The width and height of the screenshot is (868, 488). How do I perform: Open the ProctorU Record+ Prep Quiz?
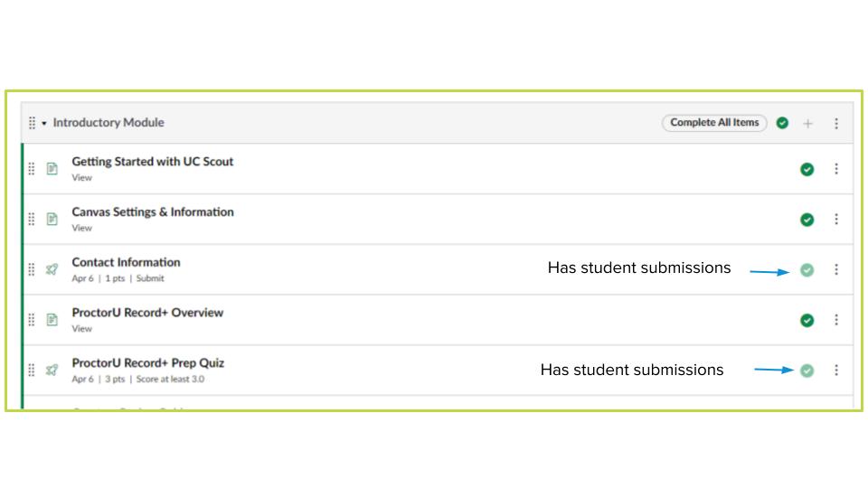pos(147,363)
